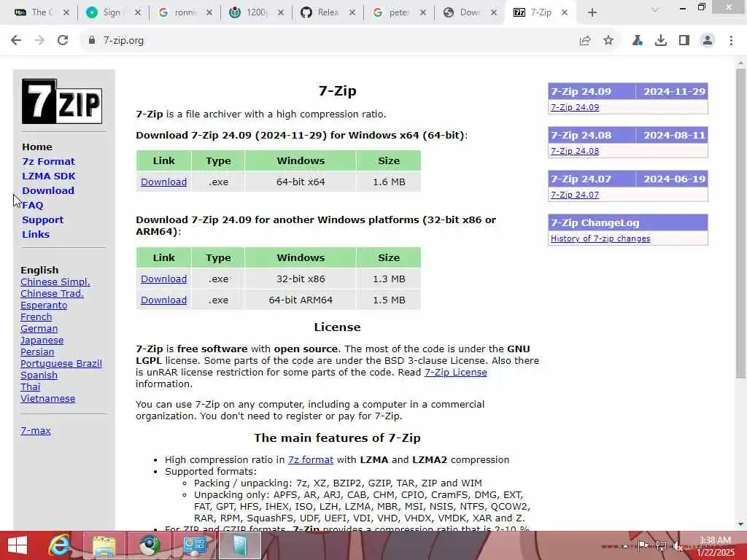Bookmark this page with the star icon
Viewport: 747px width, 560px height.
(608, 41)
